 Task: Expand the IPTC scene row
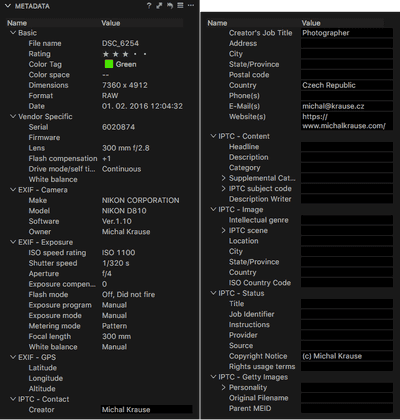pos(224,231)
